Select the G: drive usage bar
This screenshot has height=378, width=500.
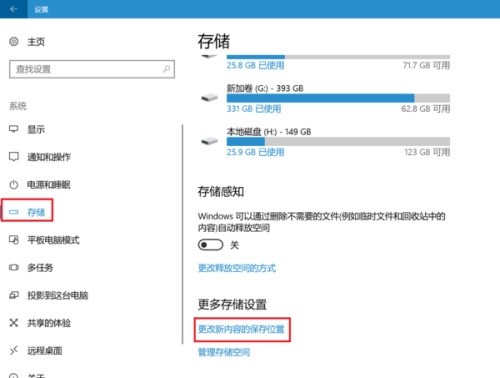pyautogui.click(x=338, y=98)
